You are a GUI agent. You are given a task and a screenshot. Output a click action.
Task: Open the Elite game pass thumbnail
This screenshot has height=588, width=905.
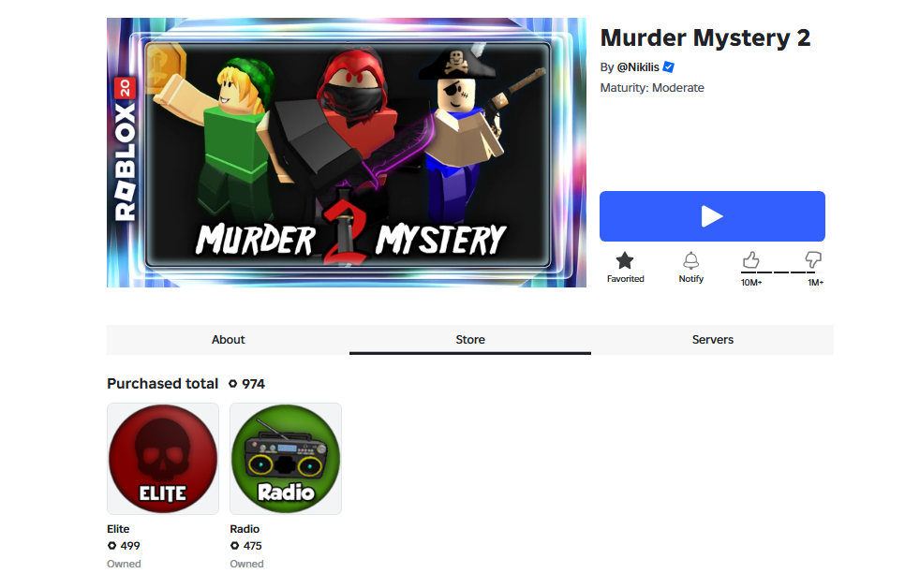point(163,459)
